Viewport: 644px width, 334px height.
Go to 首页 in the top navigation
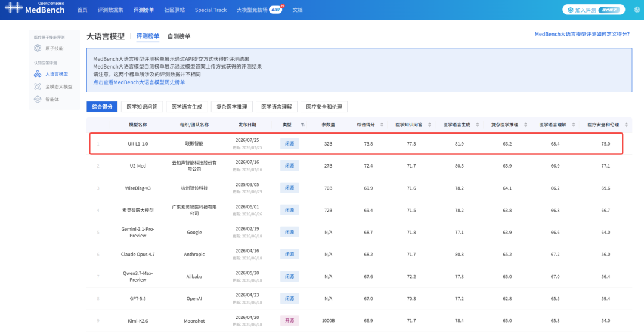tap(82, 10)
